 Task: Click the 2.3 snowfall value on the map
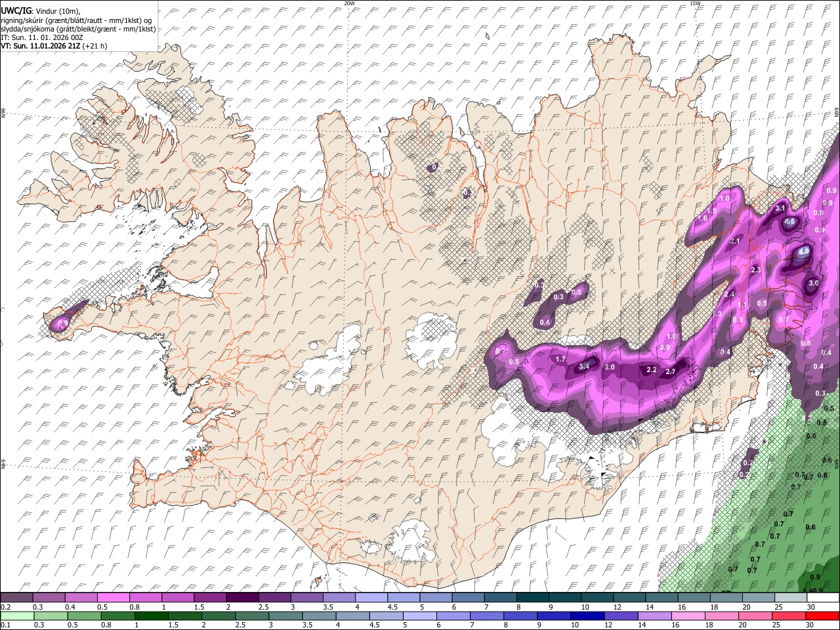(755, 270)
